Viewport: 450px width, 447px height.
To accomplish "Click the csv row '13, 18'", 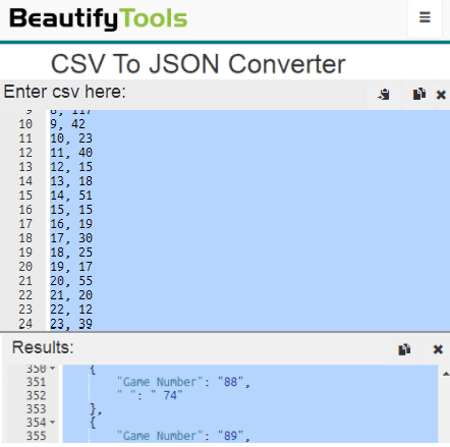I will [250, 181].
